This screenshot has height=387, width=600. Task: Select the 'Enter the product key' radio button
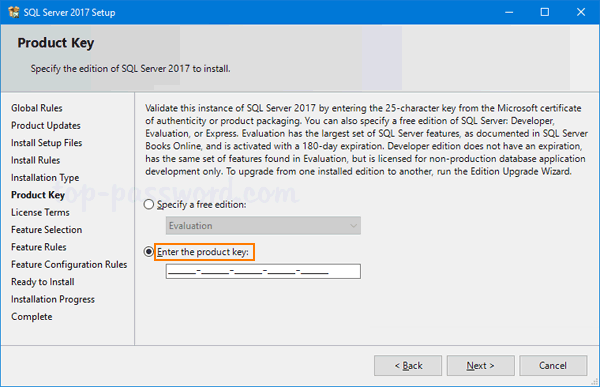coord(149,252)
